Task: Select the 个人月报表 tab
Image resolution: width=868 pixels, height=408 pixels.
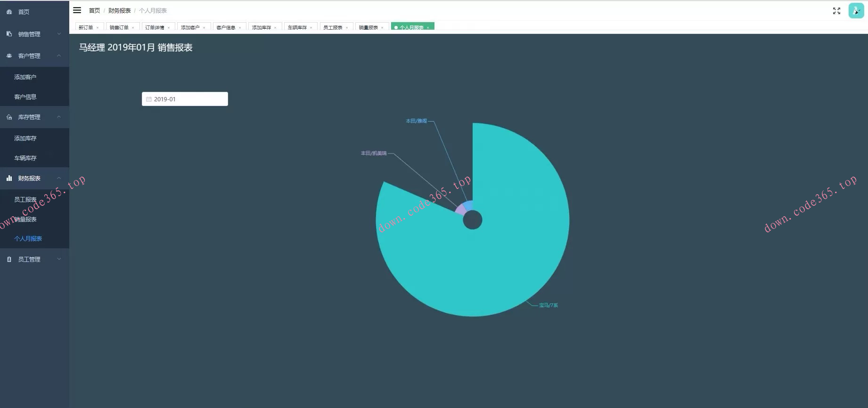Action: coord(412,28)
